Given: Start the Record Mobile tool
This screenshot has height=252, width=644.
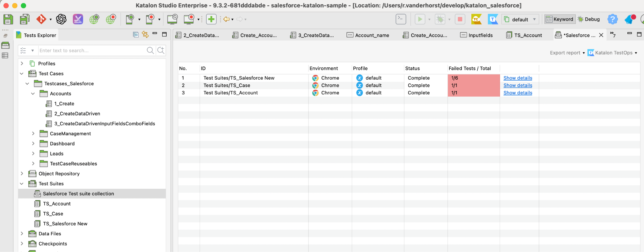Looking at the screenshot, I should click(x=150, y=19).
